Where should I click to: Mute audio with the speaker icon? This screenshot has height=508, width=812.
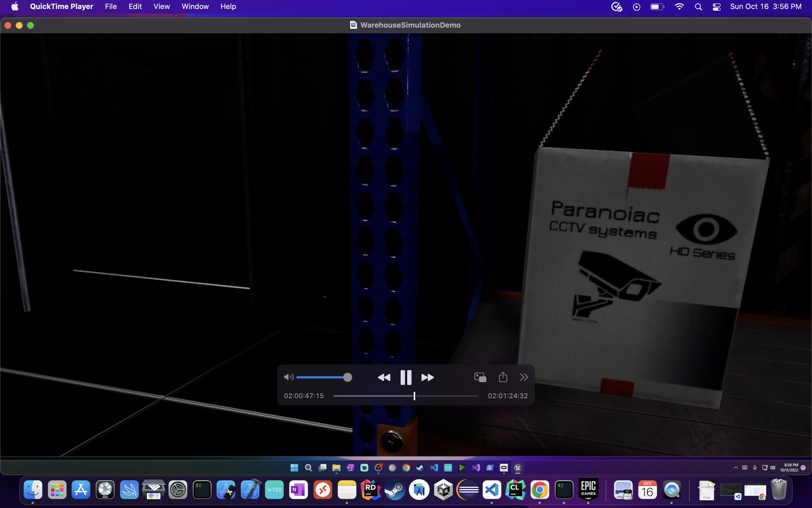pos(288,377)
